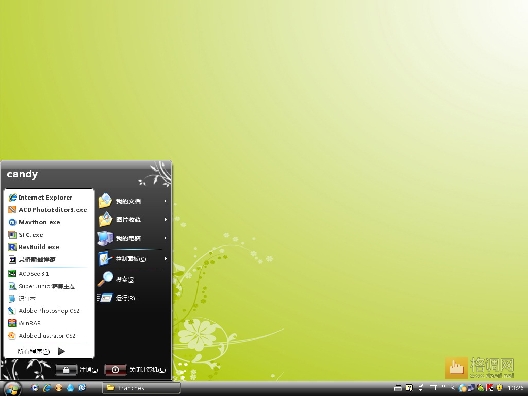Viewport: 528px width, 396px height.
Task: Click the Start orb on the taskbar
Action: point(12,389)
